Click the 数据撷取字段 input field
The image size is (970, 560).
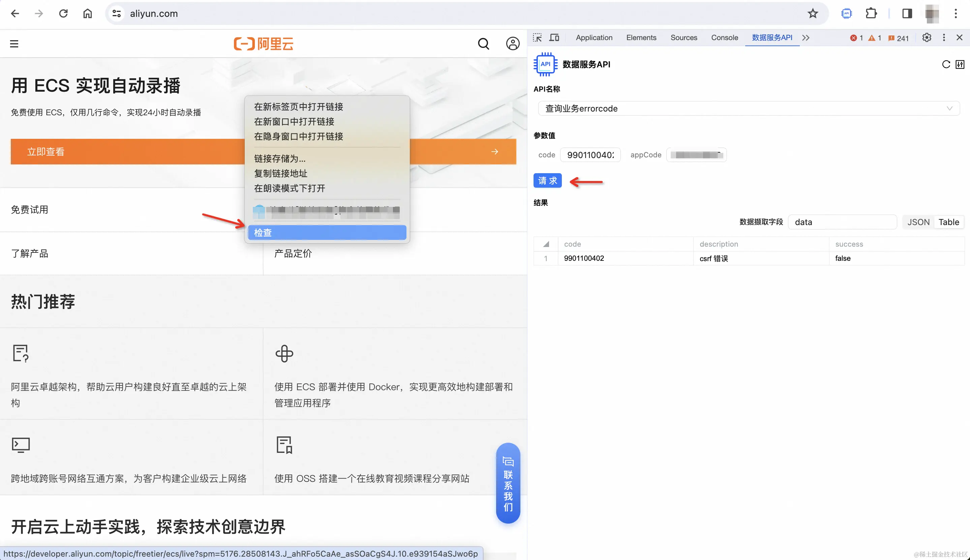842,222
